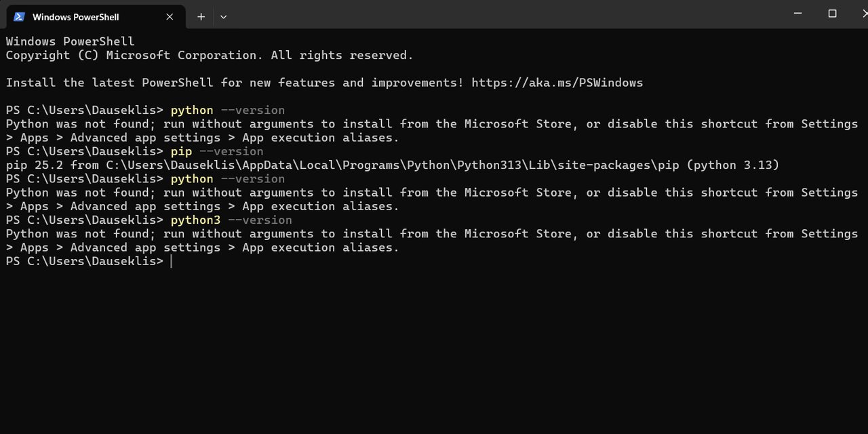Click the 'pip --version' command text
This screenshot has width=868, height=434.
(217, 151)
